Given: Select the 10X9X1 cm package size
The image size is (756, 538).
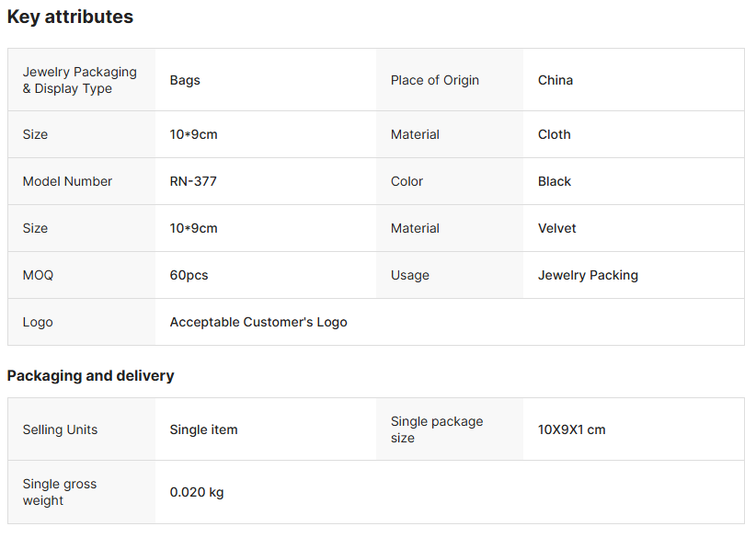Looking at the screenshot, I should pyautogui.click(x=571, y=429).
